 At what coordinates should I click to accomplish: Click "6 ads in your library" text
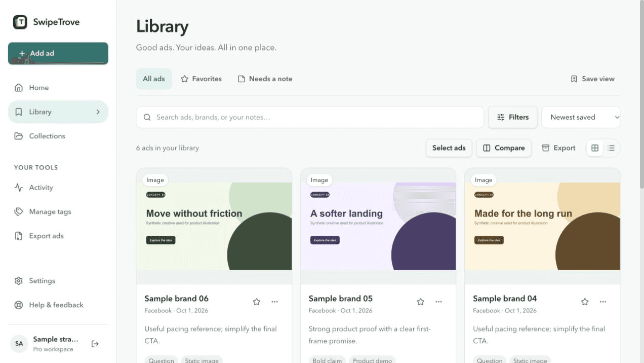168,148
